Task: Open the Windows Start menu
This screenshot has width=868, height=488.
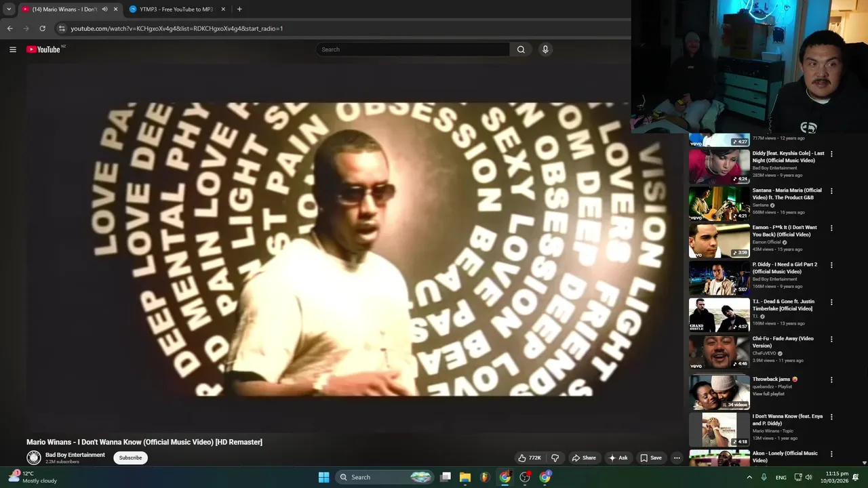Action: pos(324,477)
